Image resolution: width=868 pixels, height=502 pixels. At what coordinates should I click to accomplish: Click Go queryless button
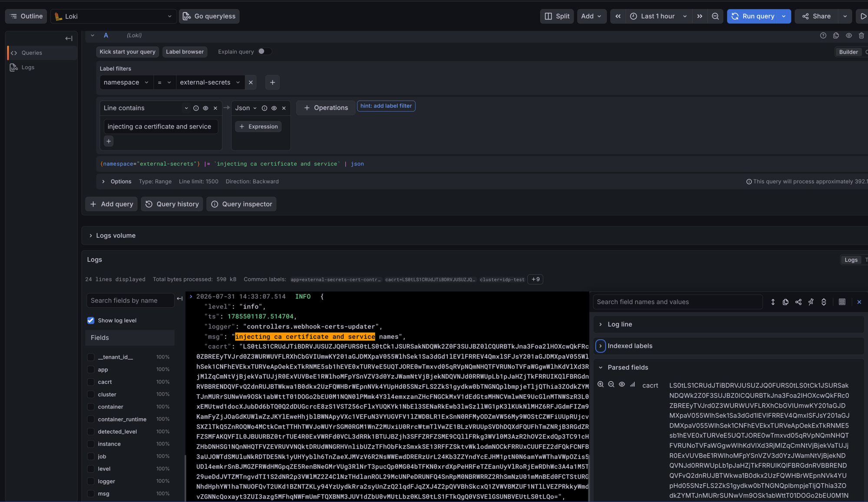coord(209,16)
